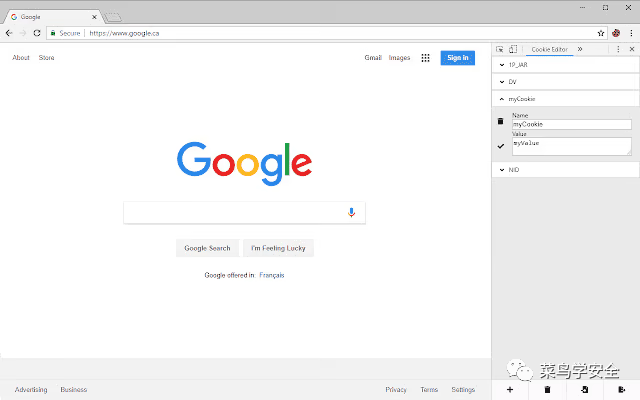Image resolution: width=640 pixels, height=400 pixels.
Task: Add a new cookie with plus icon
Action: click(x=510, y=389)
